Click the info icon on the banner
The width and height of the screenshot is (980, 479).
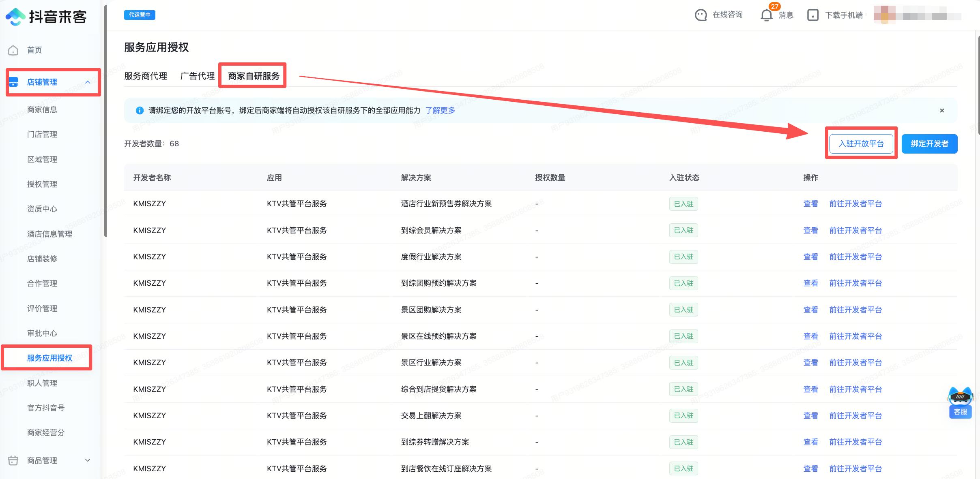coord(140,110)
